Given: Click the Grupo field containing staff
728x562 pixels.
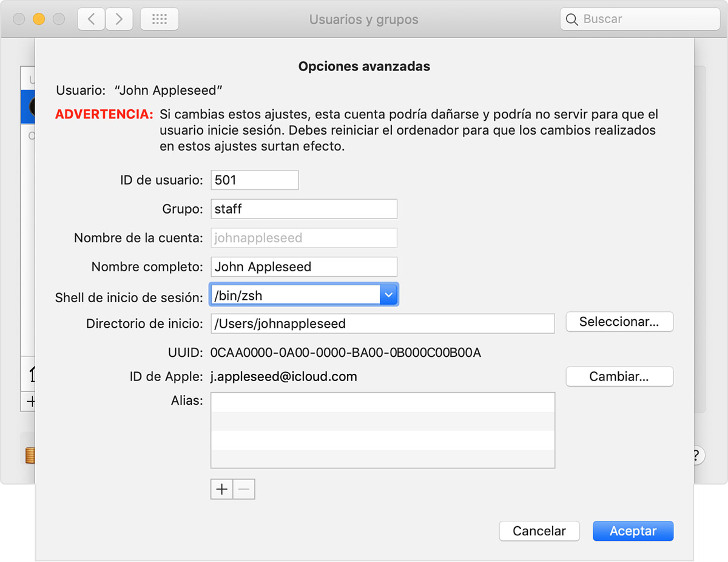Looking at the screenshot, I should point(304,209).
